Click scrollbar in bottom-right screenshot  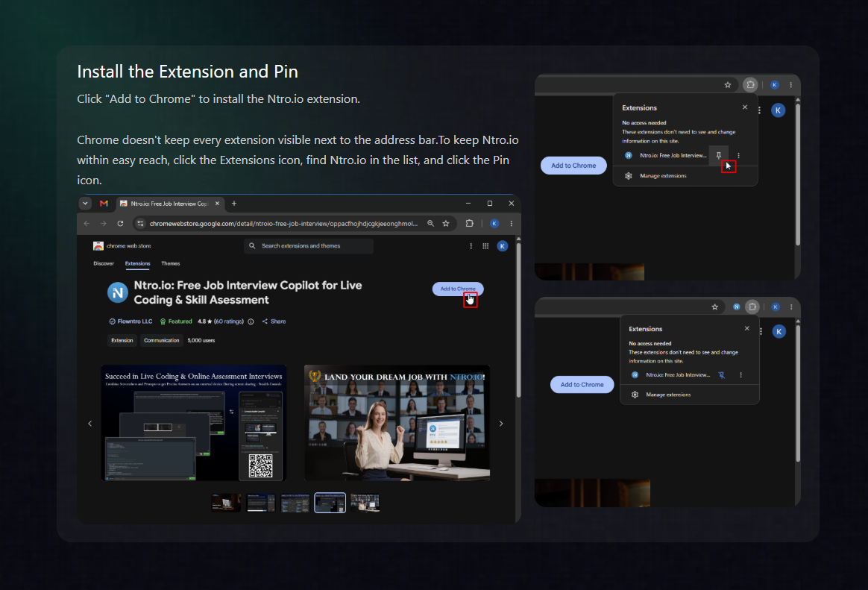pos(798,394)
